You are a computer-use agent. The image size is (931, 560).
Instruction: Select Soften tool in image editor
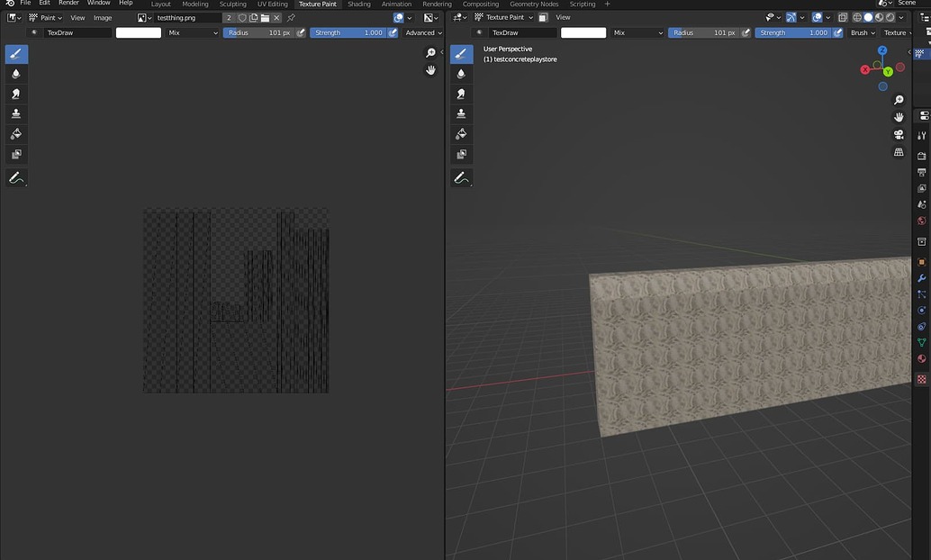click(16, 74)
